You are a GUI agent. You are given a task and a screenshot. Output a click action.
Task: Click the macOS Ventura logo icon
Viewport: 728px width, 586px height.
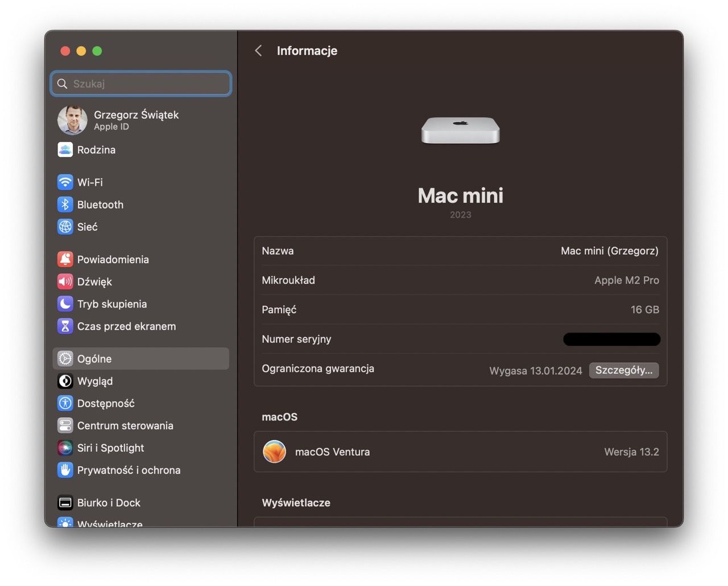(274, 452)
